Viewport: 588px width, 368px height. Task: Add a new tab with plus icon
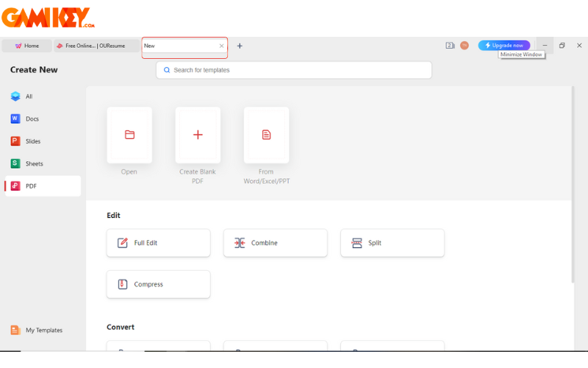pos(240,46)
